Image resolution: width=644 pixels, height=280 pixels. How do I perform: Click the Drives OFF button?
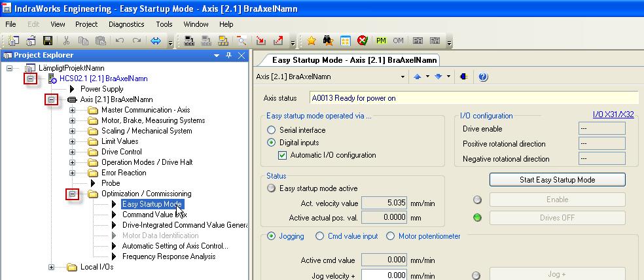click(558, 218)
